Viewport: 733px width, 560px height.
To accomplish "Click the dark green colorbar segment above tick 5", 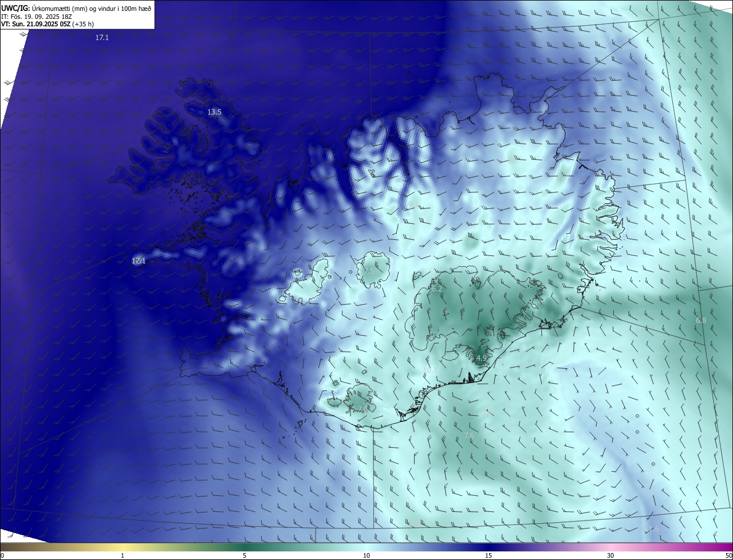I will coord(245,547).
